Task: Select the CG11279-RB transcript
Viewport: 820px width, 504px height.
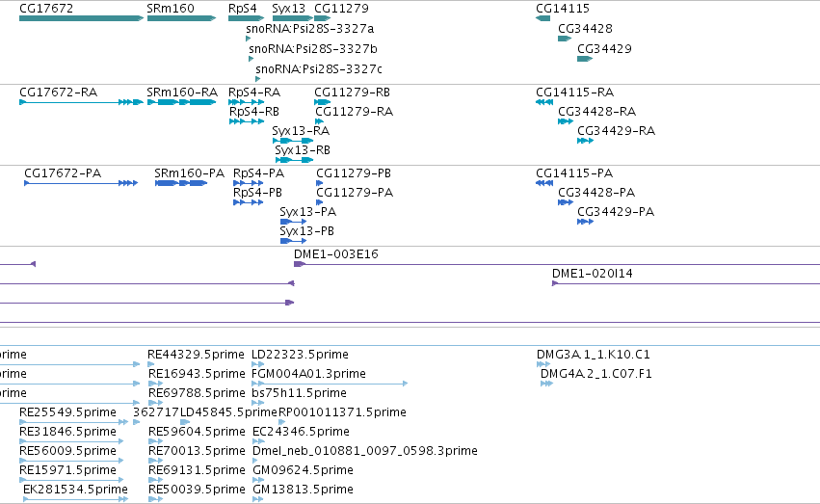Action: coord(322,102)
